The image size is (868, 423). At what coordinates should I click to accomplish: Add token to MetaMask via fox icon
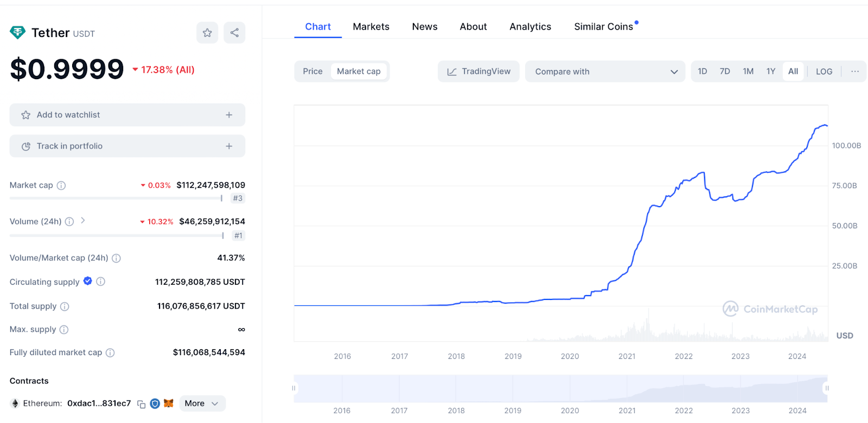pos(169,403)
